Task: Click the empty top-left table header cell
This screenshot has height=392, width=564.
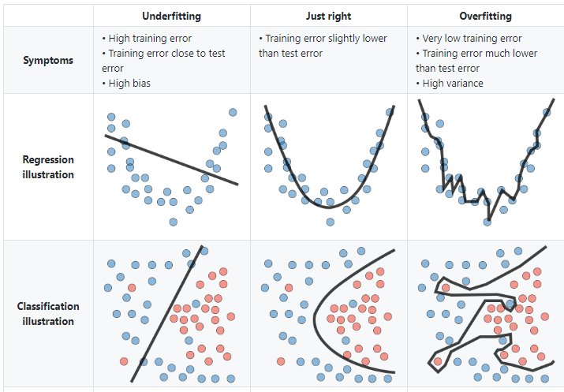Action: pos(47,16)
